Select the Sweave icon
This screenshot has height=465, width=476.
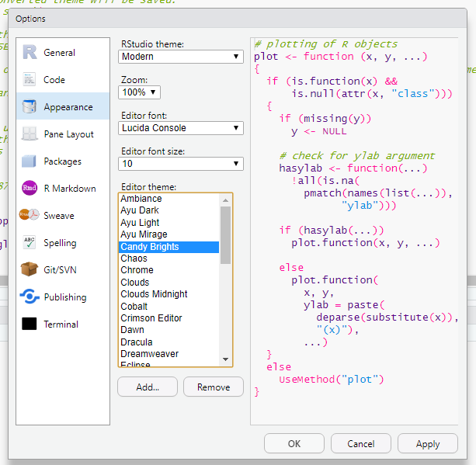point(30,216)
